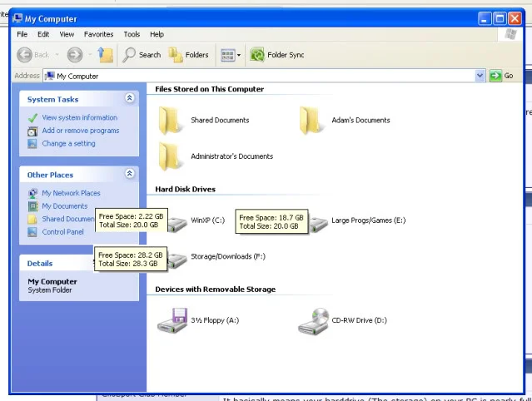Click the My Computer title bar icon
This screenshot has height=401, width=532.
(17, 18)
